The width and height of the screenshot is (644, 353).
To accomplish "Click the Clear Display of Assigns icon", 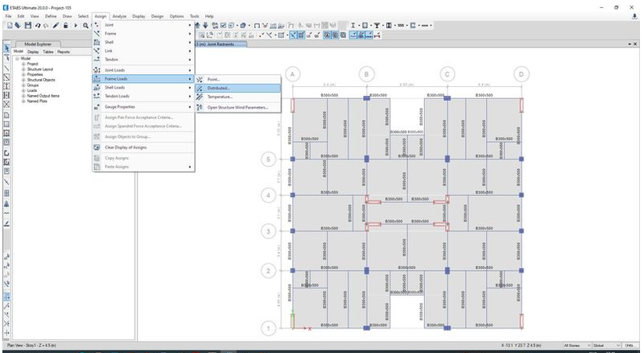I will point(97,147).
